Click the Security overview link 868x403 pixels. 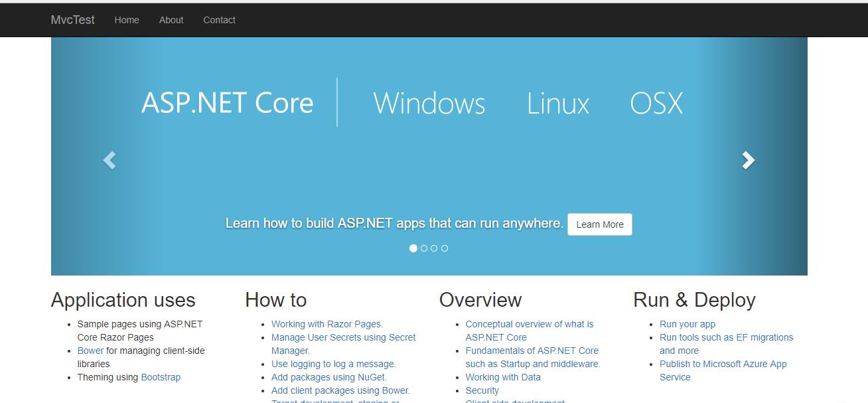click(x=482, y=390)
